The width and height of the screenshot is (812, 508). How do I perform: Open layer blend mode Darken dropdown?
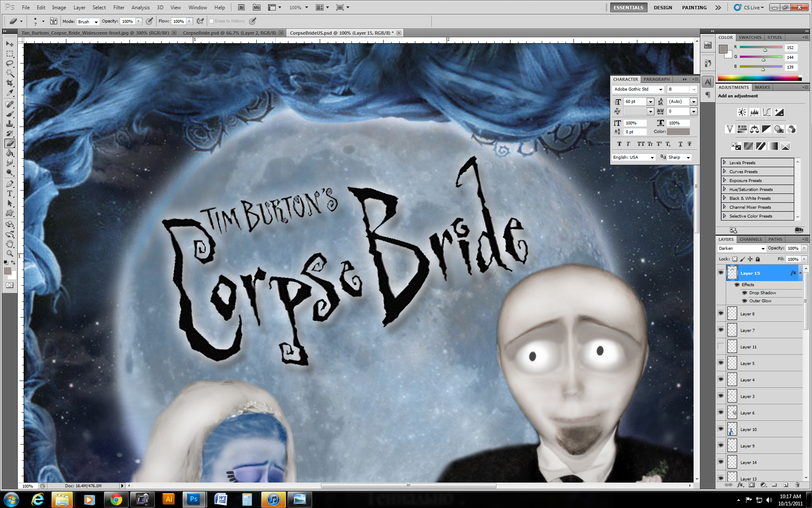coord(741,248)
